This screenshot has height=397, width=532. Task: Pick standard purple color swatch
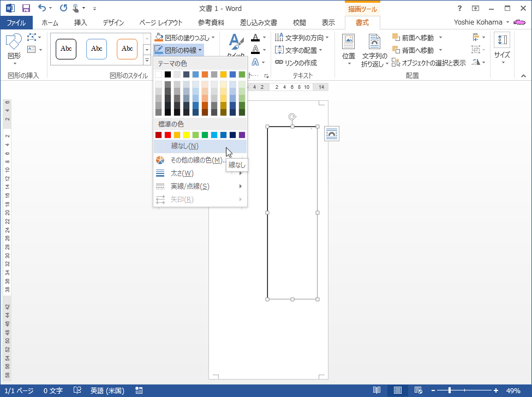[x=242, y=135]
